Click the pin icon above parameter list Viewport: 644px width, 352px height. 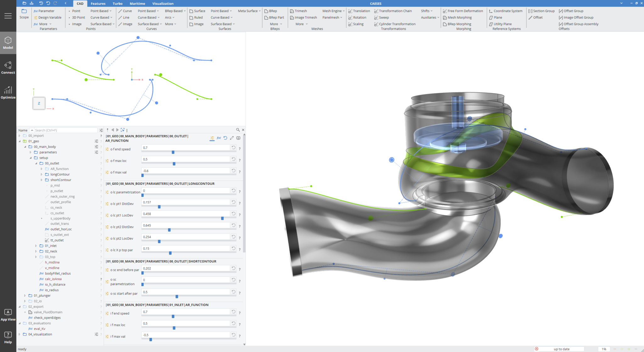tap(108, 130)
